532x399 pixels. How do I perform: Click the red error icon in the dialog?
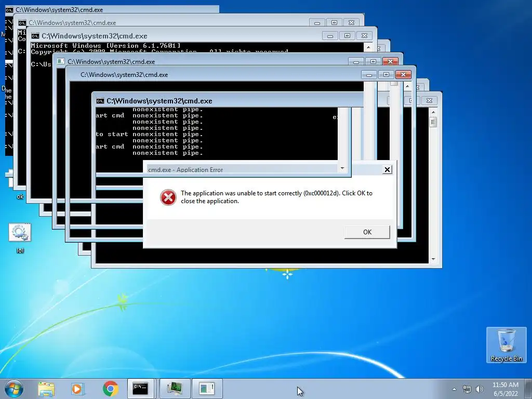point(168,197)
